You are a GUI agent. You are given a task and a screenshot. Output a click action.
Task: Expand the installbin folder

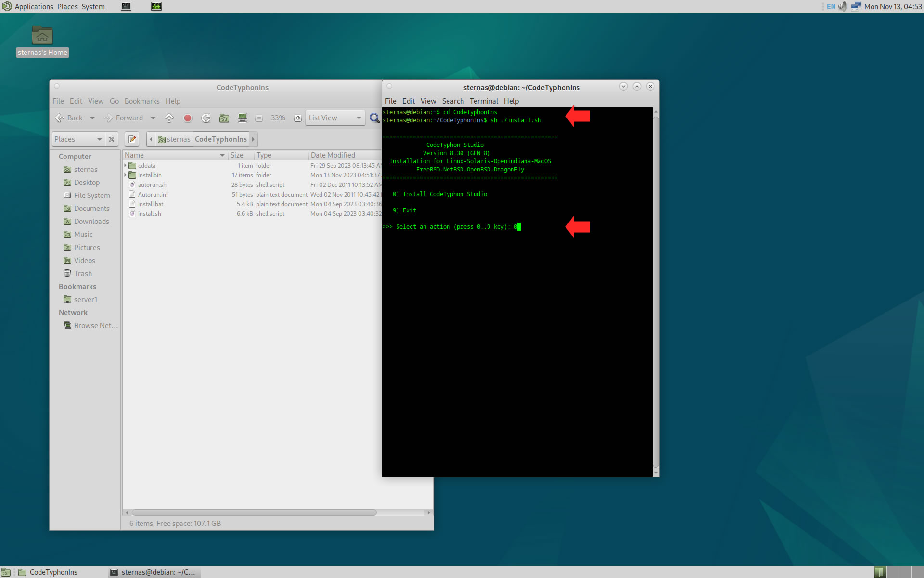point(126,175)
